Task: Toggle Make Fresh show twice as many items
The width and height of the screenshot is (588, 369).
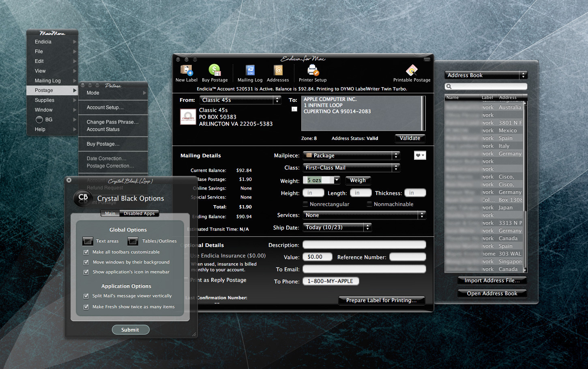Action: point(86,307)
